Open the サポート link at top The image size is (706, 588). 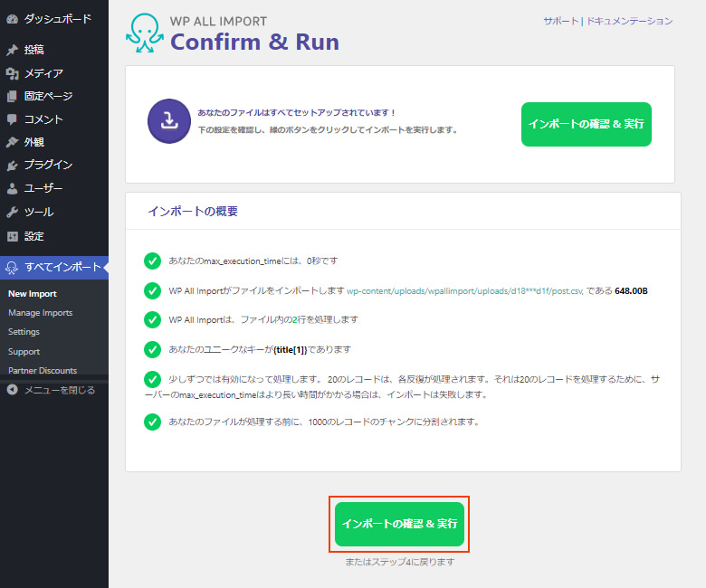pyautogui.click(x=561, y=21)
